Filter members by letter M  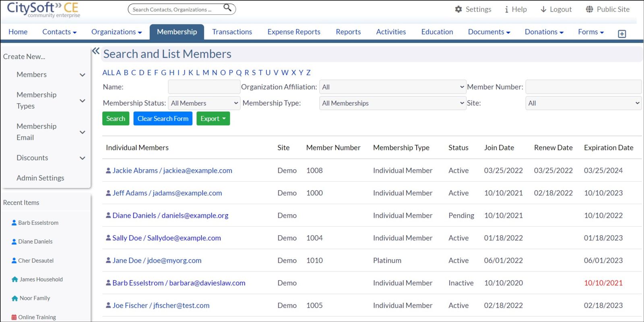206,73
